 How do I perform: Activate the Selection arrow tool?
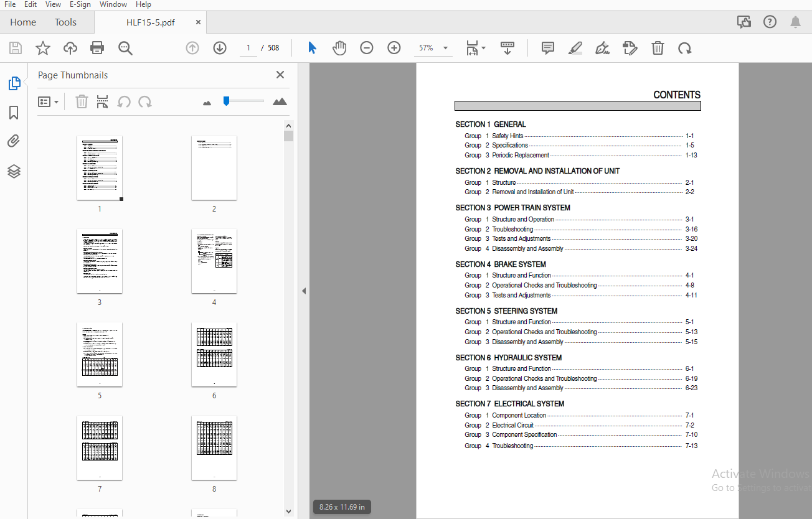(313, 48)
